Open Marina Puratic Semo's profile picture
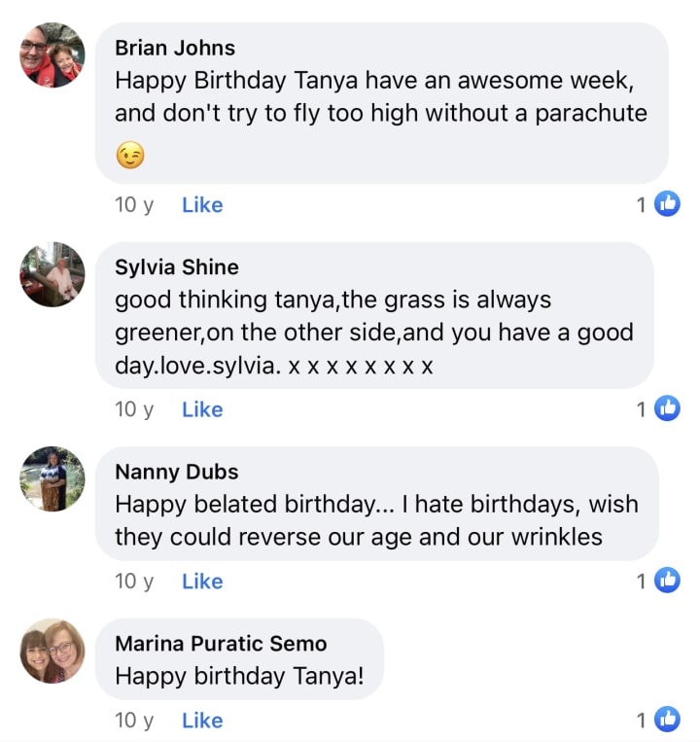 [x=52, y=651]
